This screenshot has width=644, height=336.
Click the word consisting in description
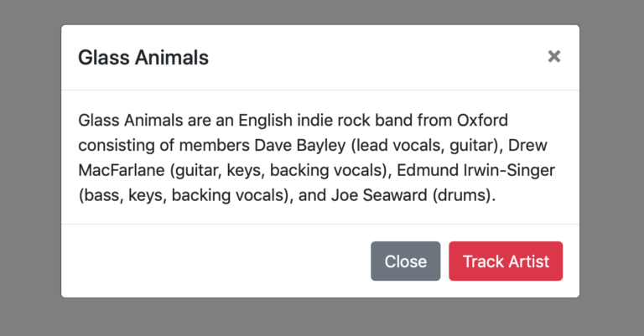coord(117,146)
